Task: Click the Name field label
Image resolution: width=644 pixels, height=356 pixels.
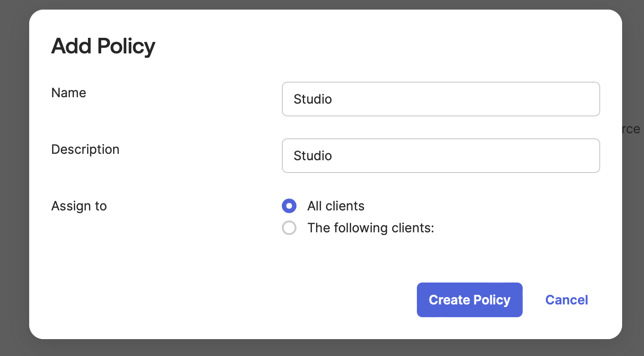Action: point(68,93)
